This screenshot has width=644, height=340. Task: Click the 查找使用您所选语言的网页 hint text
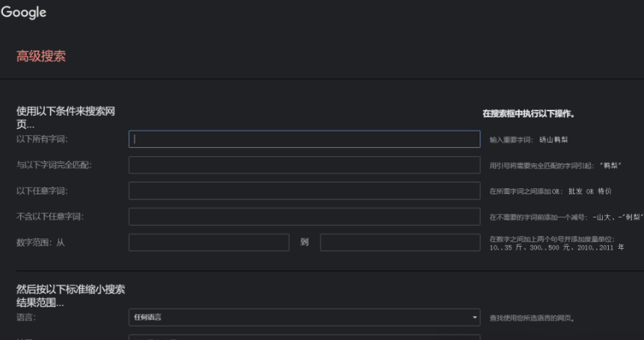(x=532, y=318)
